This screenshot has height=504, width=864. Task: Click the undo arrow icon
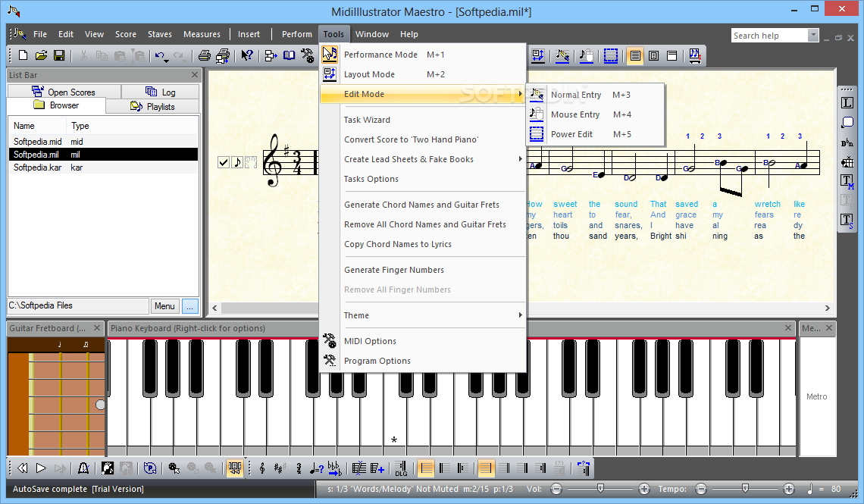tap(159, 55)
